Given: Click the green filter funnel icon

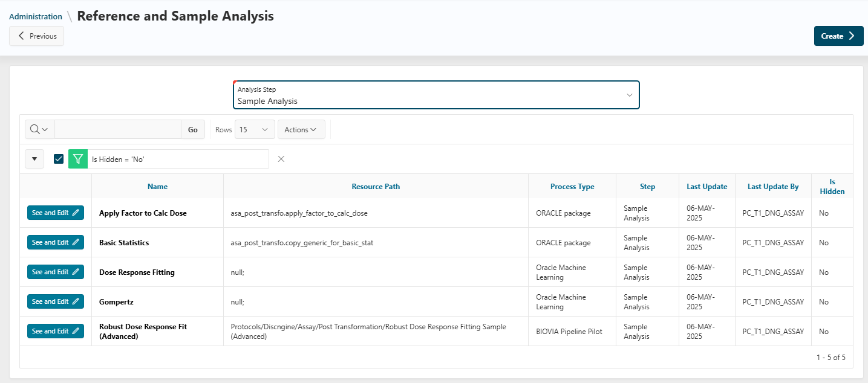Looking at the screenshot, I should click(78, 159).
